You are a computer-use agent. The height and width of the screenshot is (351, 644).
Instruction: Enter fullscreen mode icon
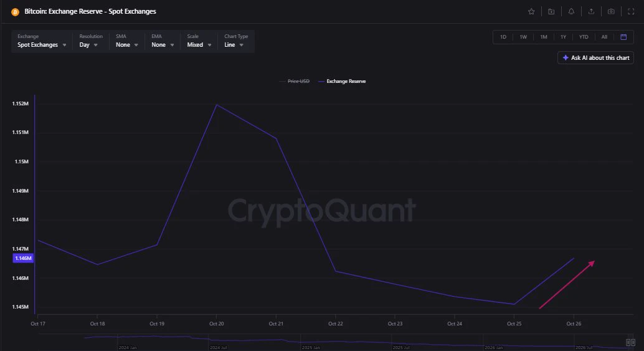(x=631, y=11)
